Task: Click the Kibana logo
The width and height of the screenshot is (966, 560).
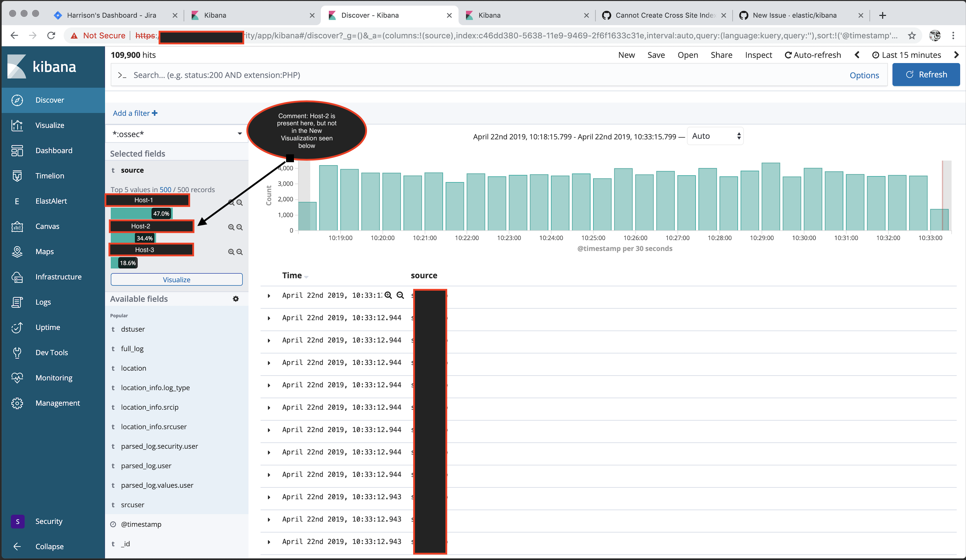Action: (42, 67)
